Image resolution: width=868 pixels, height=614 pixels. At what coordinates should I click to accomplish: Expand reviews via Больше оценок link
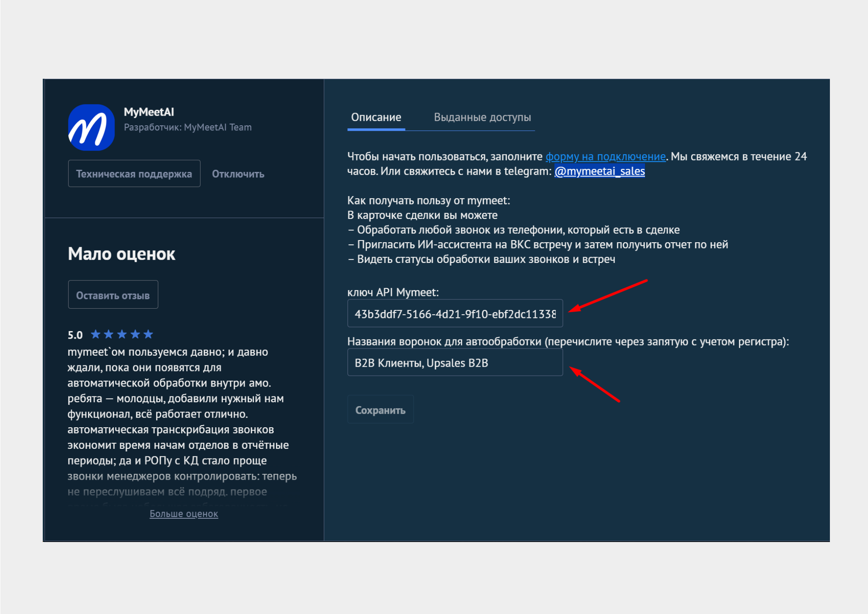coord(184,514)
